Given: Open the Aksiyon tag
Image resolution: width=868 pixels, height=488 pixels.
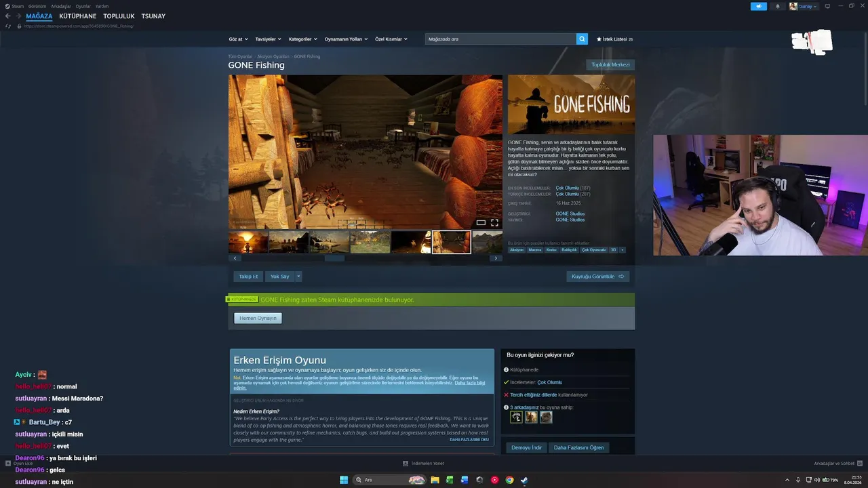Looking at the screenshot, I should (x=517, y=250).
